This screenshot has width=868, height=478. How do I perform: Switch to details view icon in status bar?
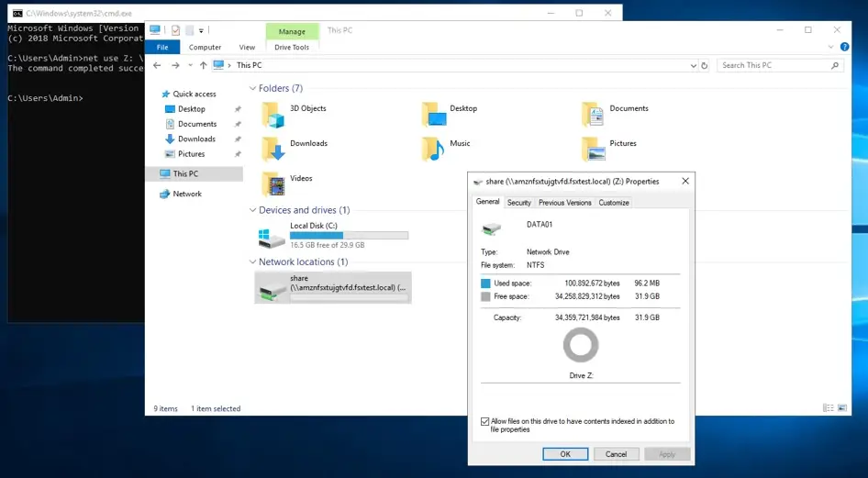829,408
